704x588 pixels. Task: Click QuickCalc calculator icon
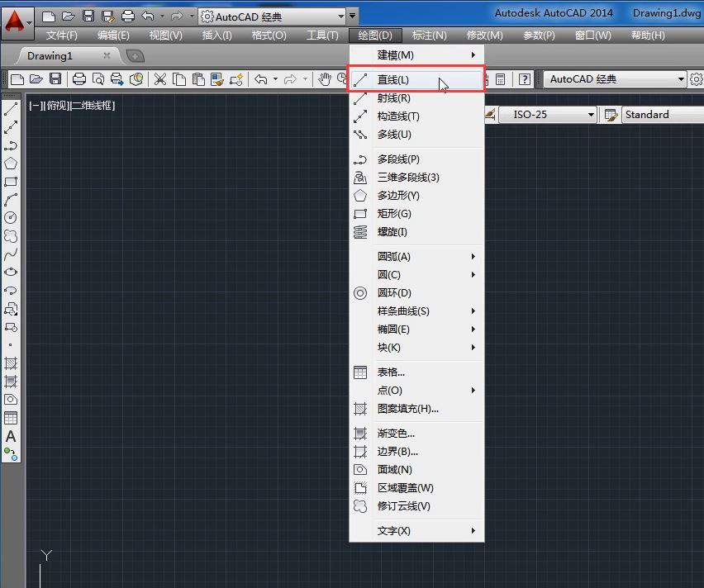click(500, 79)
